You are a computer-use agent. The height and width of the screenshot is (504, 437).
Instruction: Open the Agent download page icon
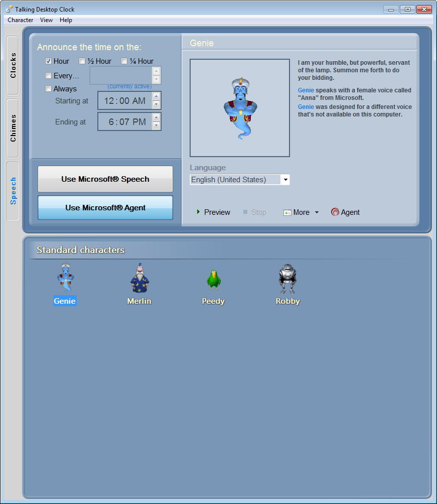click(335, 212)
